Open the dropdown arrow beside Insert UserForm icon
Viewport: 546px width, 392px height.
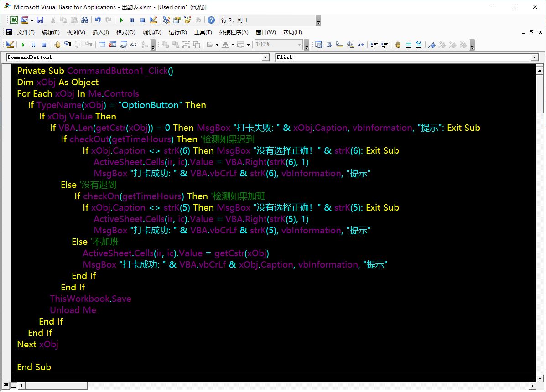tap(32, 20)
